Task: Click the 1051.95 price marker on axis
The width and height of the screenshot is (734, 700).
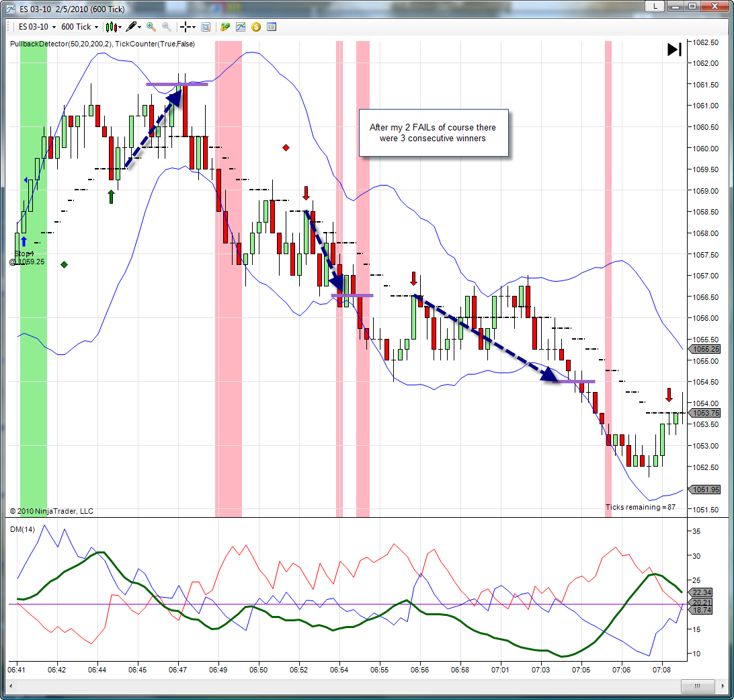Action: coord(704,490)
